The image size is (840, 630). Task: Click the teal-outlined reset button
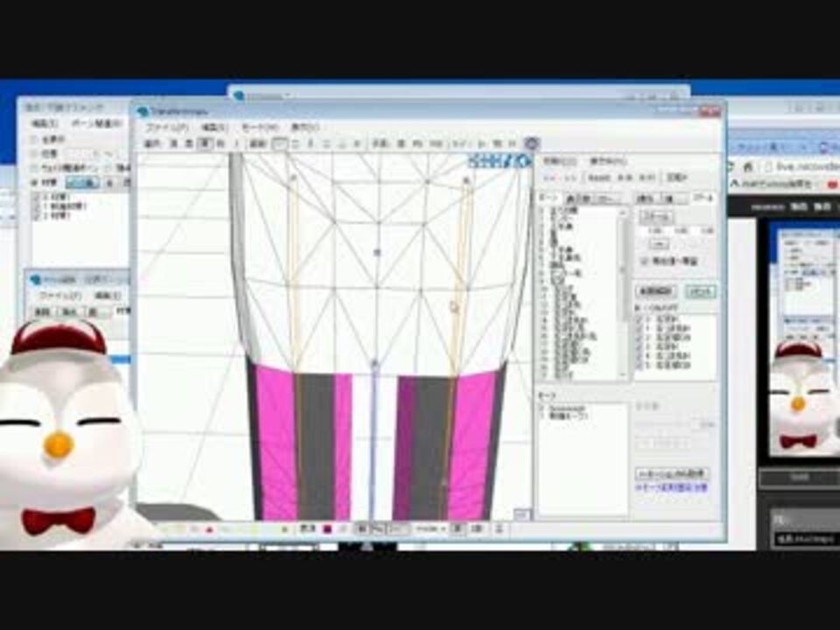[701, 291]
